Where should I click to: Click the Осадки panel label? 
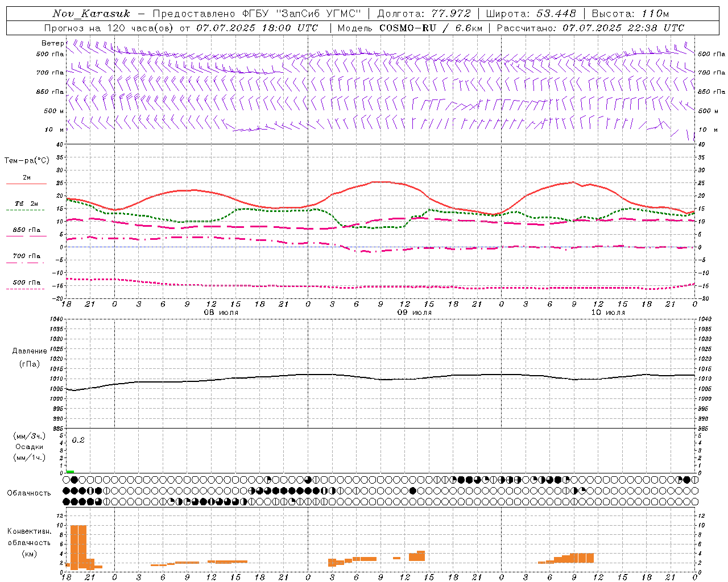(x=30, y=447)
